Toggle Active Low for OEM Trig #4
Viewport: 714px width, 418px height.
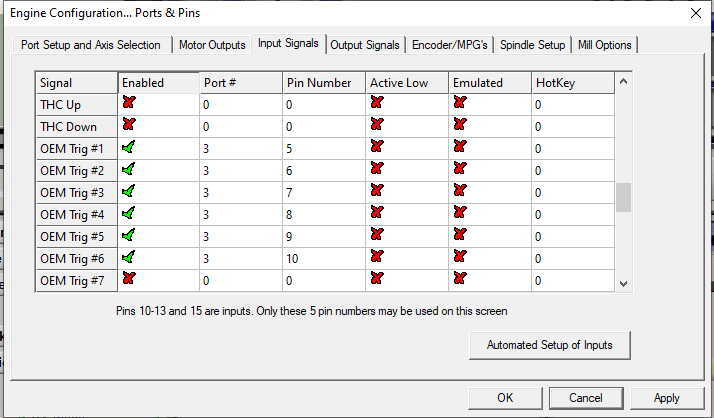377,212
